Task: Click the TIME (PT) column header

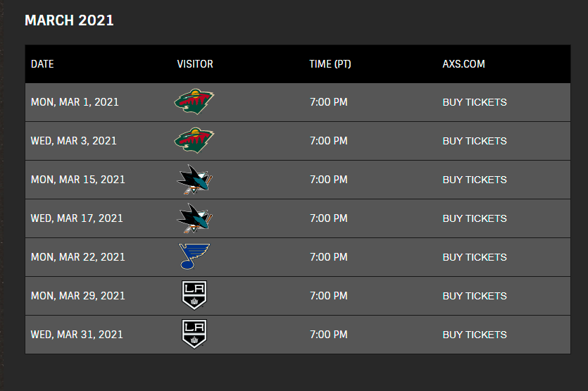Action: 330,64
